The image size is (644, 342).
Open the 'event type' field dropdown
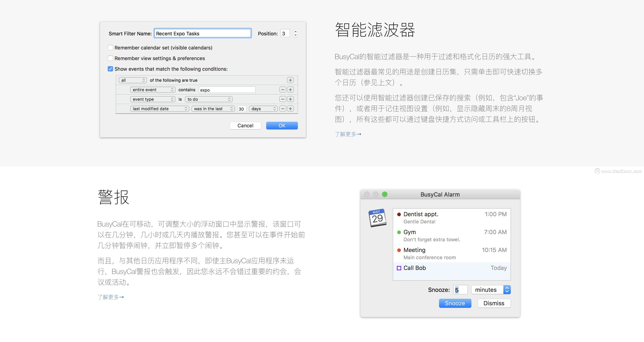[152, 99]
